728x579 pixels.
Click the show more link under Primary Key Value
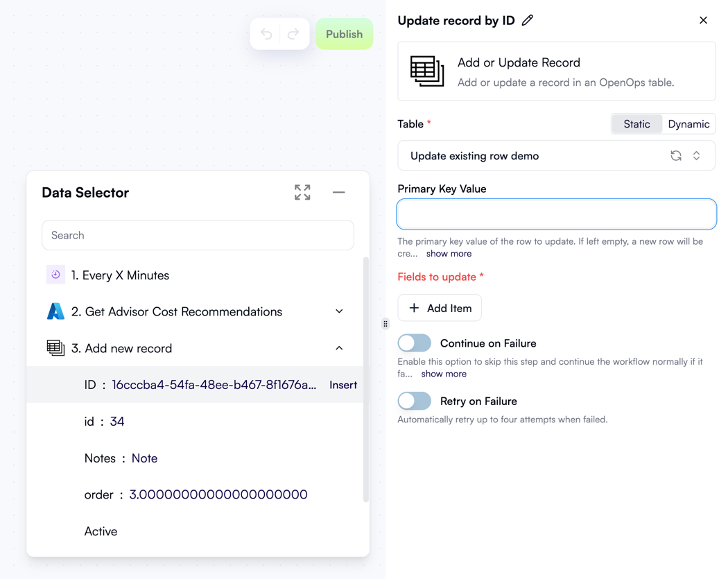449,253
